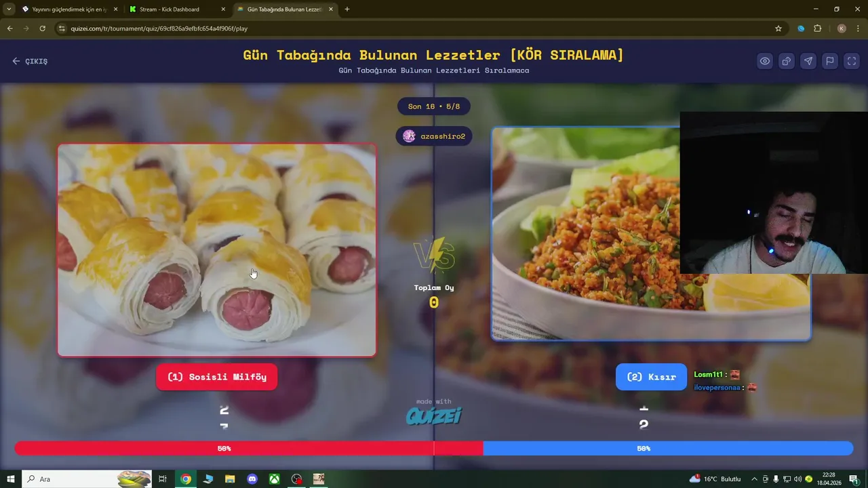Open Discord from the taskbar
Screen dimensions: 868x488
coord(252,479)
